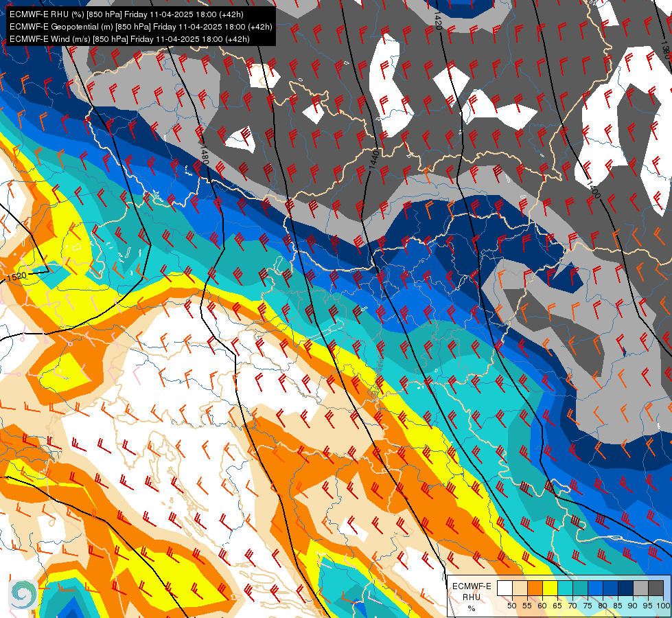Click the 1420 geopotential contour label

click(x=437, y=21)
